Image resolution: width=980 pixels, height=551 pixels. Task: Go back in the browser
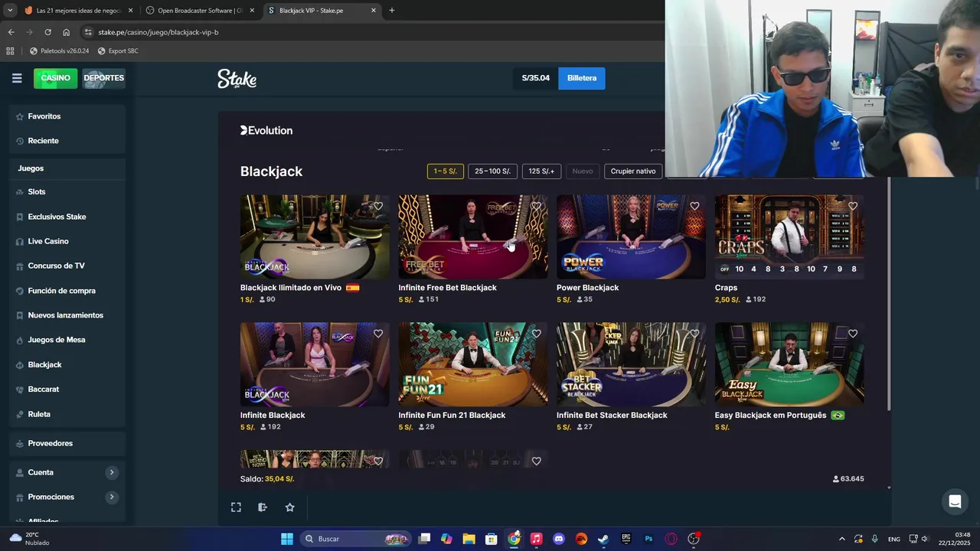(11, 32)
